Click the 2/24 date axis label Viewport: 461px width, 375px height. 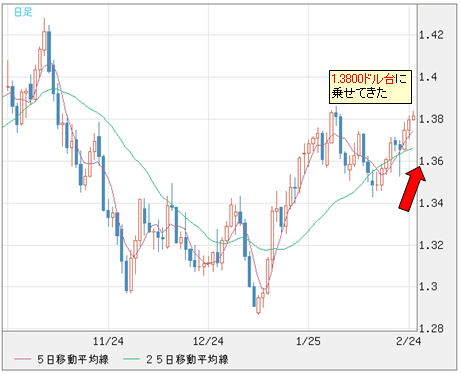click(x=408, y=341)
